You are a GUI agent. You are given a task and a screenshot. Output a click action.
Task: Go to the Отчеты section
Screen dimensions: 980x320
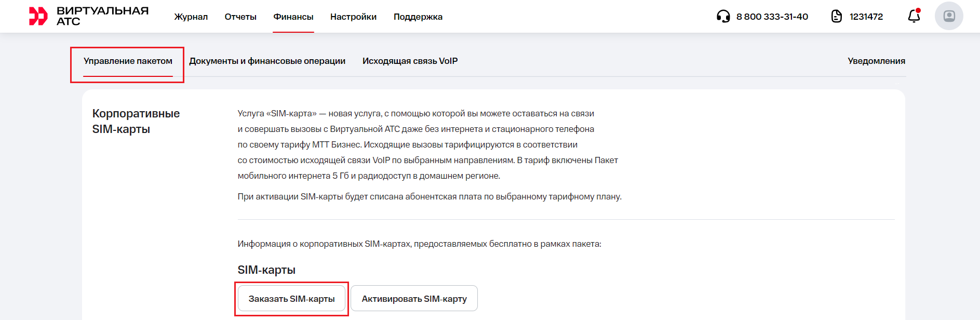(240, 17)
